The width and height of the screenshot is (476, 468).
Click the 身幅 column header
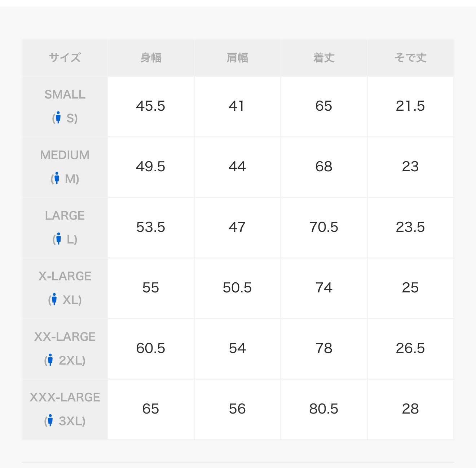click(151, 58)
